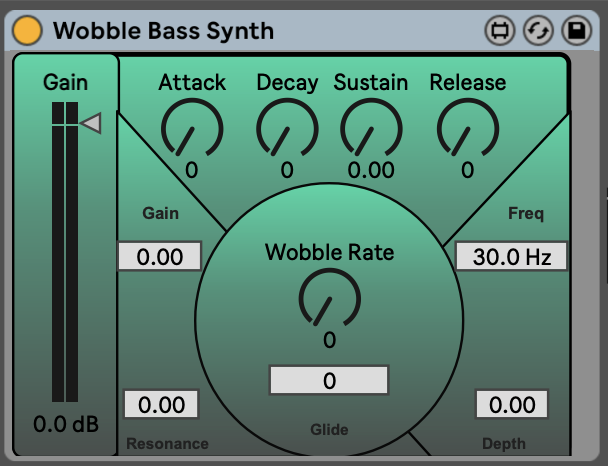Click the Gain slider triangle handle

91,123
